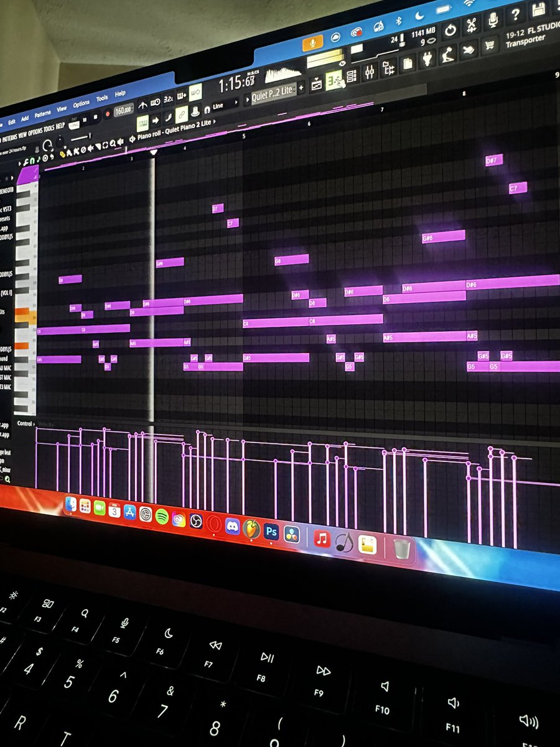Open the Tools menu
Screen dimensions: 560x747
[102, 98]
